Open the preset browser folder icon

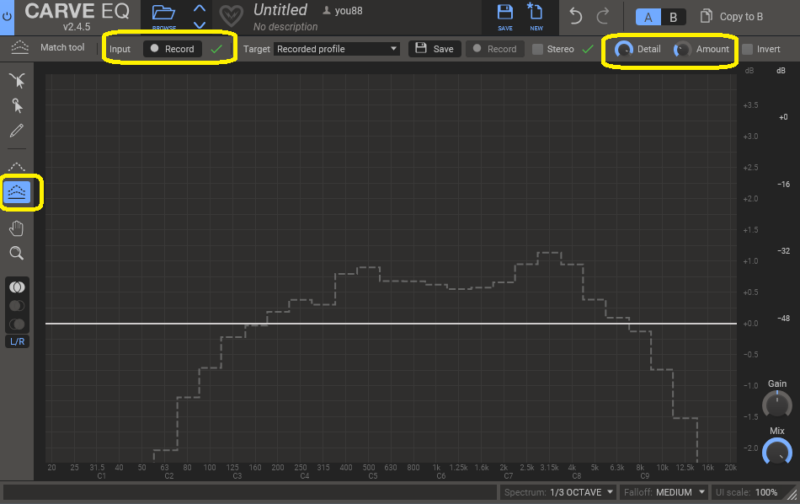click(164, 15)
